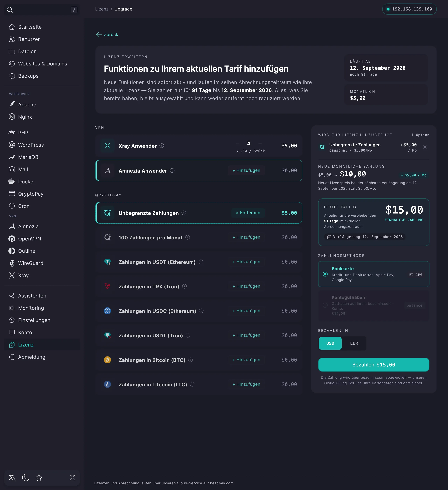Open info icon beside Xray Anwender
The width and height of the screenshot is (448, 490).
point(162,146)
